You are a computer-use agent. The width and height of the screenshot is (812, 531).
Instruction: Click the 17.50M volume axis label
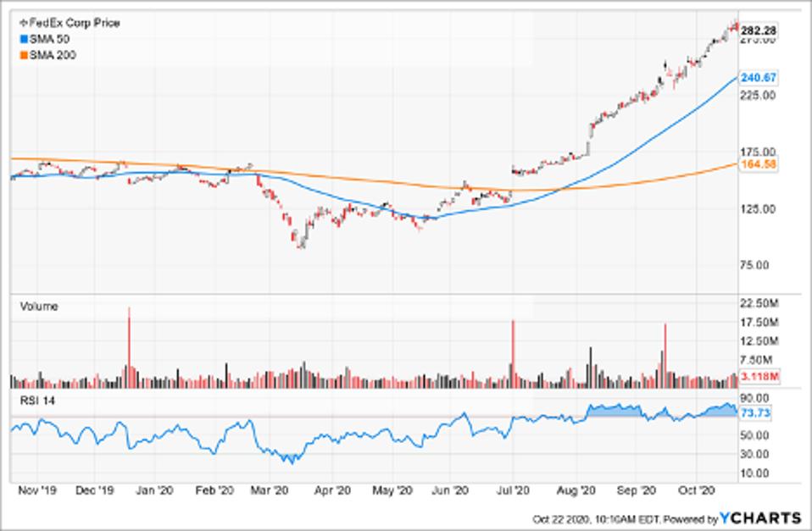(x=759, y=322)
